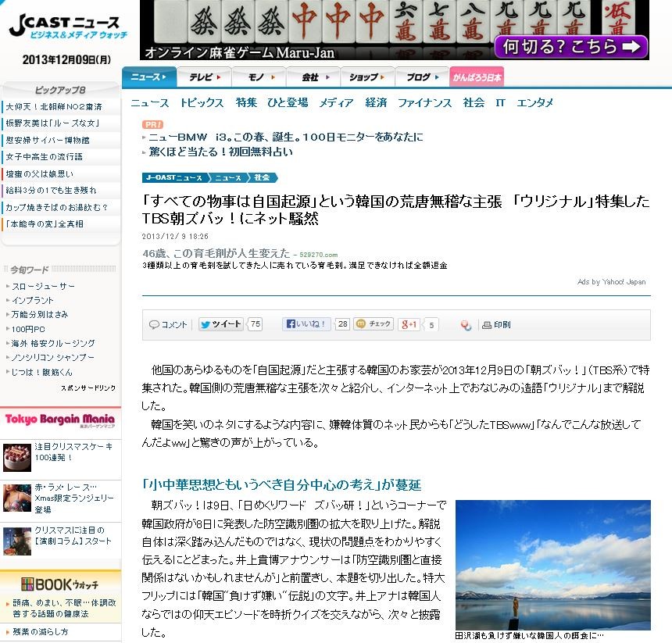Open the BOOKウォッチ logo

[x=60, y=584]
